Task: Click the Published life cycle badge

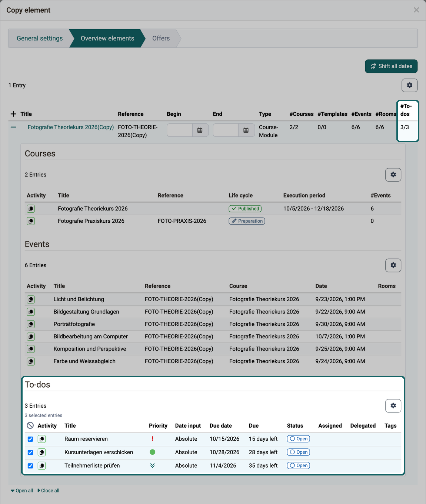Action: coord(245,209)
